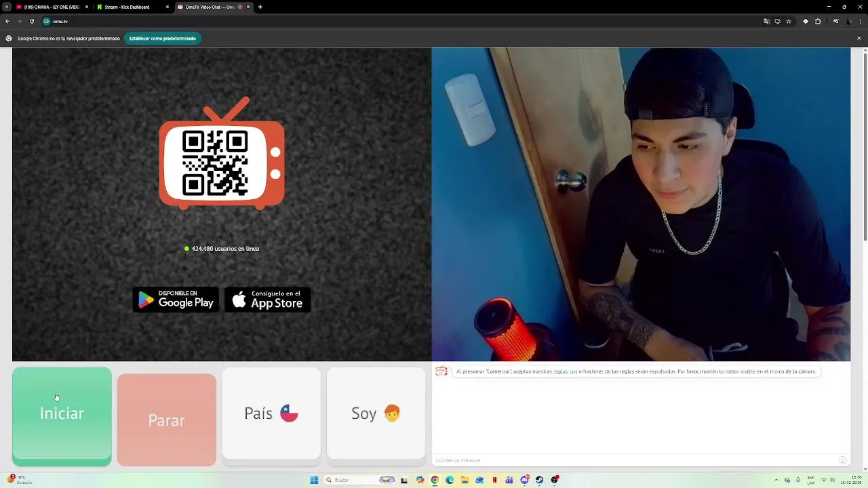Click the message input field

coord(634,460)
